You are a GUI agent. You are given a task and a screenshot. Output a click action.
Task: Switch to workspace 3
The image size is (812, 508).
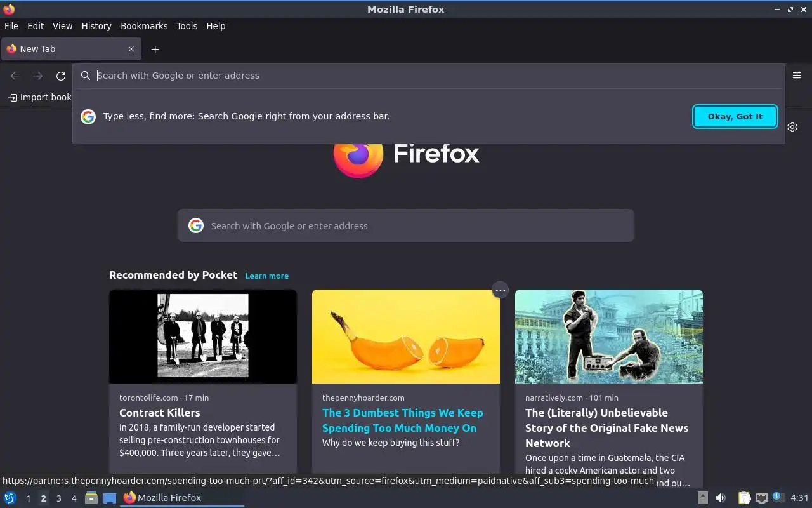[58, 498]
